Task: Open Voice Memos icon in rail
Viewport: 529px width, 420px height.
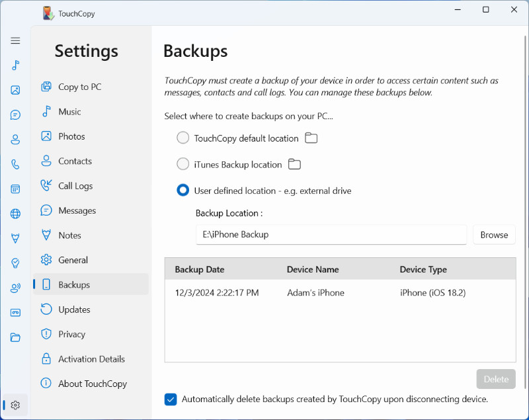Action: point(15,288)
